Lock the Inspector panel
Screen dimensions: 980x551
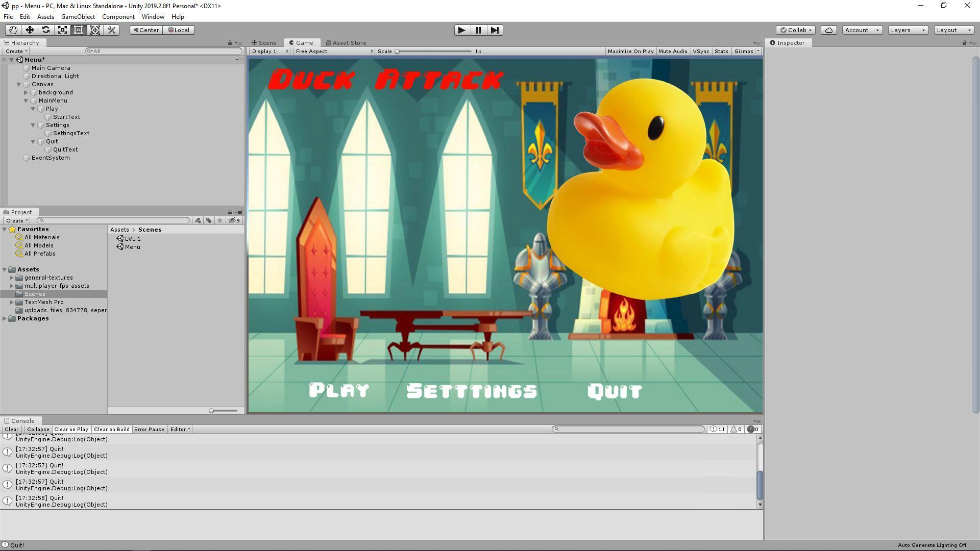(x=964, y=43)
